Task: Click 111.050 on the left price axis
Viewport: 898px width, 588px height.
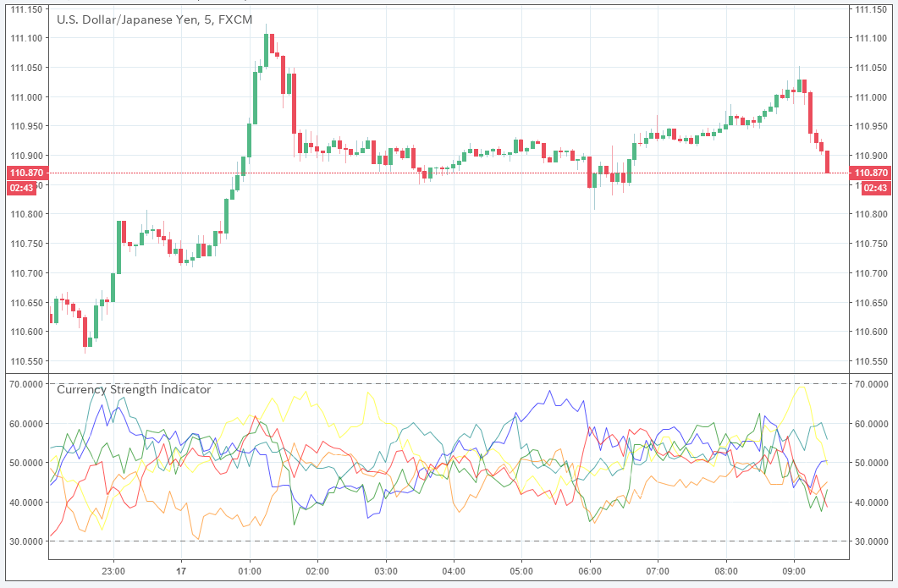Action: tap(26, 68)
